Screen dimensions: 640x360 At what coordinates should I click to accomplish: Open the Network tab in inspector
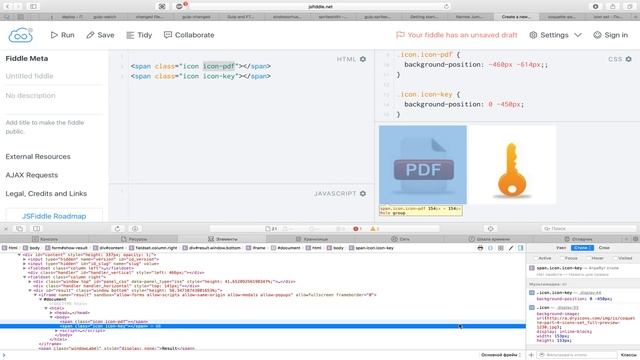pos(400,239)
